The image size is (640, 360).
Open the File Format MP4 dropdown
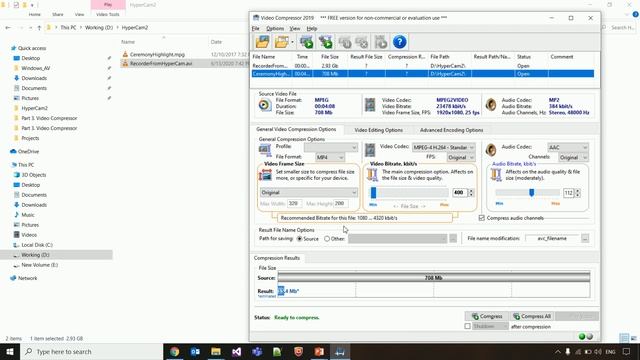coord(330,157)
